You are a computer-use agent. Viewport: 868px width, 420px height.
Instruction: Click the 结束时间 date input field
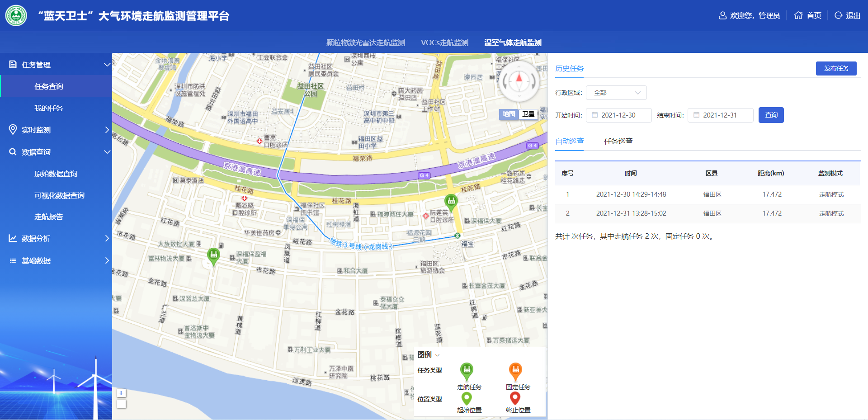click(x=721, y=115)
